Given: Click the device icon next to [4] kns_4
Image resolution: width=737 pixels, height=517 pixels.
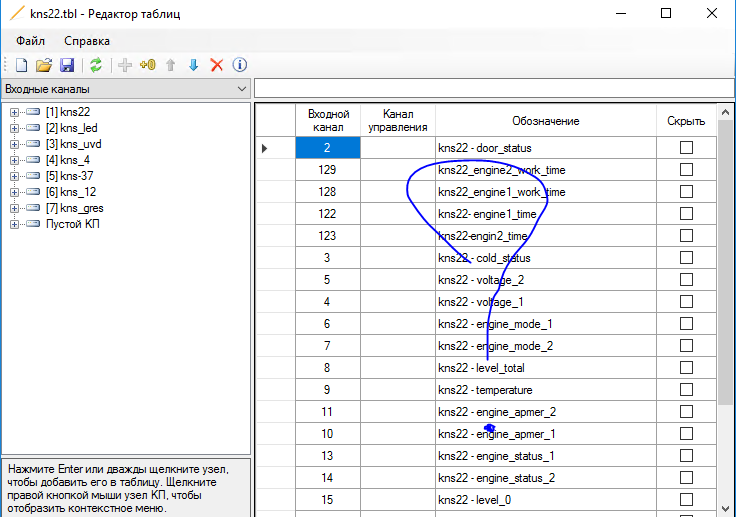Looking at the screenshot, I should pyautogui.click(x=33, y=160).
